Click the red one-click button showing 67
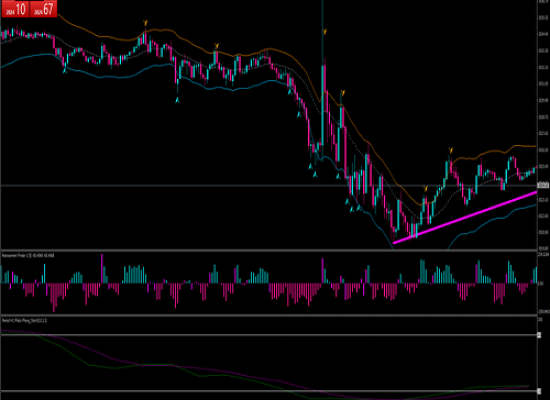 pyautogui.click(x=43, y=9)
